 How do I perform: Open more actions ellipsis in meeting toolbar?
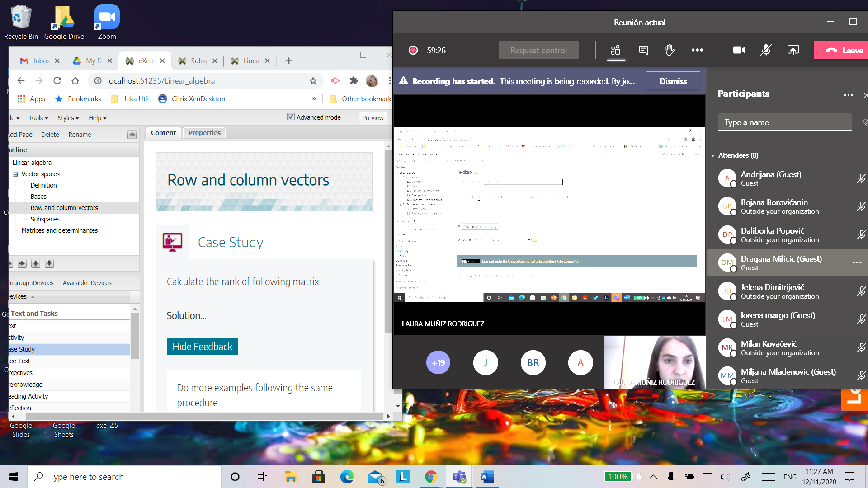click(x=697, y=50)
